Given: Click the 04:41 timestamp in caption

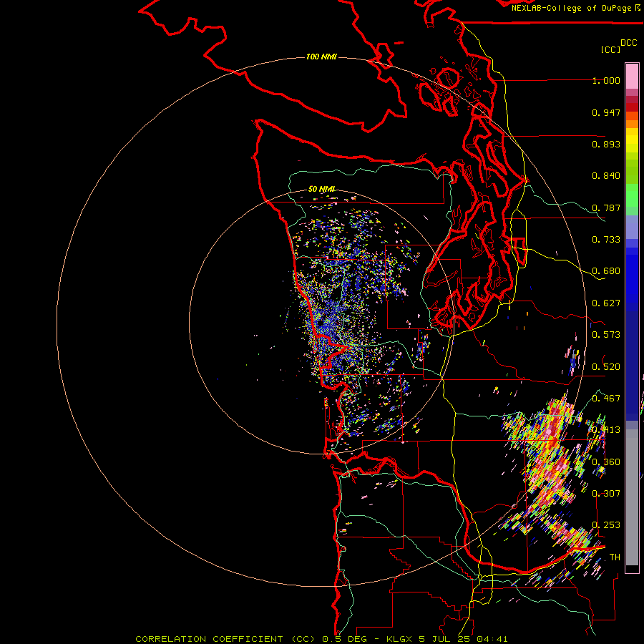Looking at the screenshot, I should [x=492, y=639].
